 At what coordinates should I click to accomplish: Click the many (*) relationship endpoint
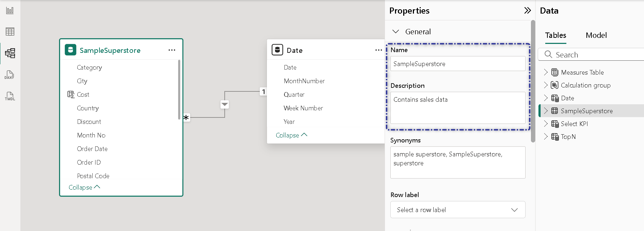click(x=186, y=117)
